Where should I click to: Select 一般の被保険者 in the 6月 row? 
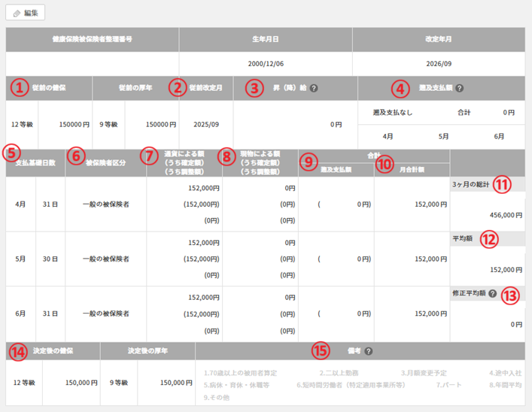106,314
